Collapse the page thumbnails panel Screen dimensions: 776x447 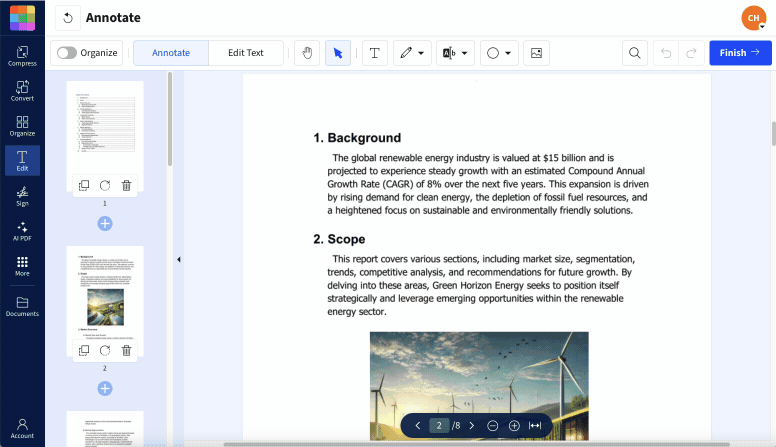point(179,259)
